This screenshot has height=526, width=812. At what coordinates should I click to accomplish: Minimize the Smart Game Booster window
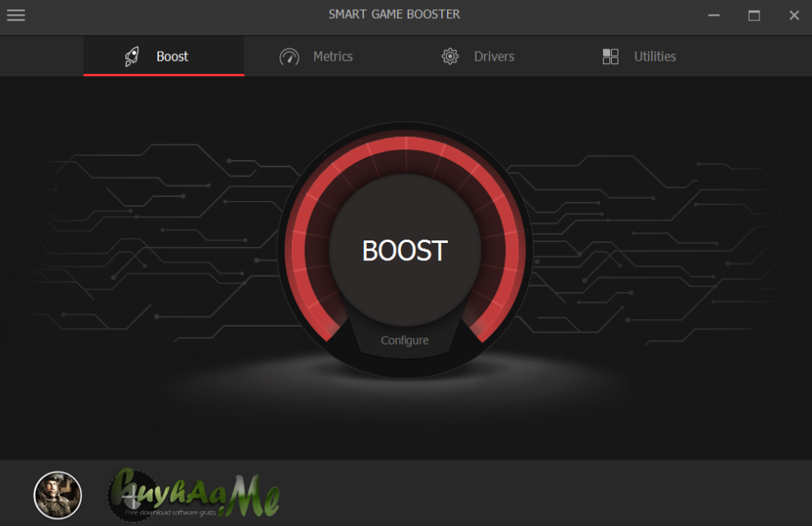pyautogui.click(x=714, y=15)
